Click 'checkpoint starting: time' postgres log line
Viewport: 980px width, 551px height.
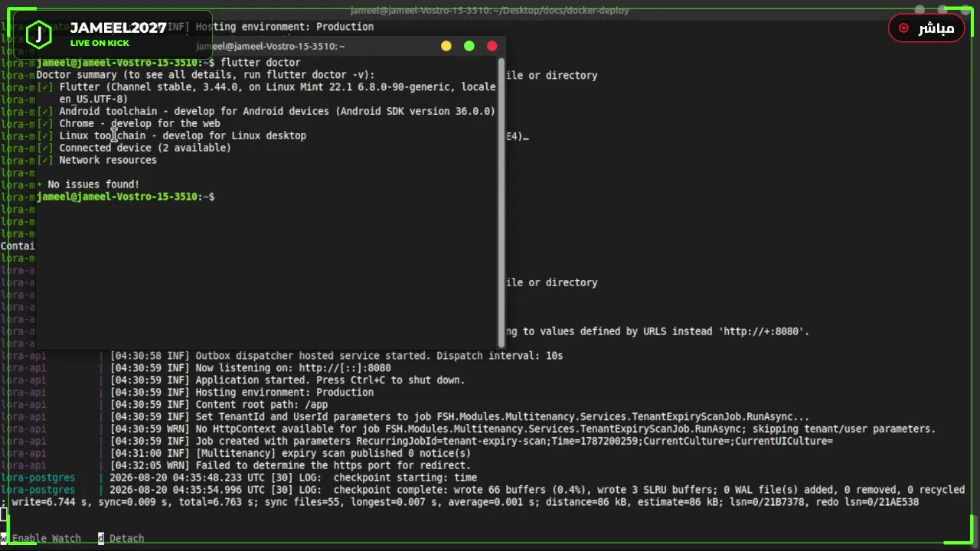click(293, 478)
